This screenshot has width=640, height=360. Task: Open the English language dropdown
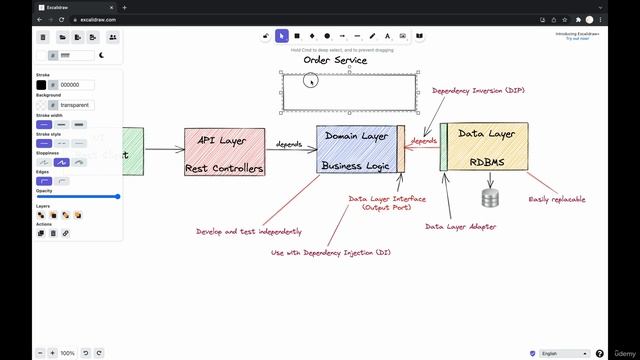pos(564,353)
